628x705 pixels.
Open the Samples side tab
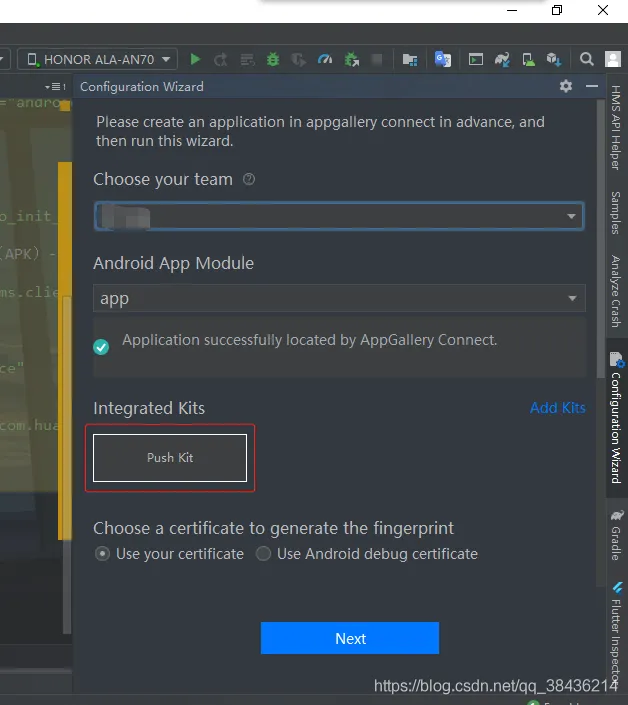(x=616, y=213)
